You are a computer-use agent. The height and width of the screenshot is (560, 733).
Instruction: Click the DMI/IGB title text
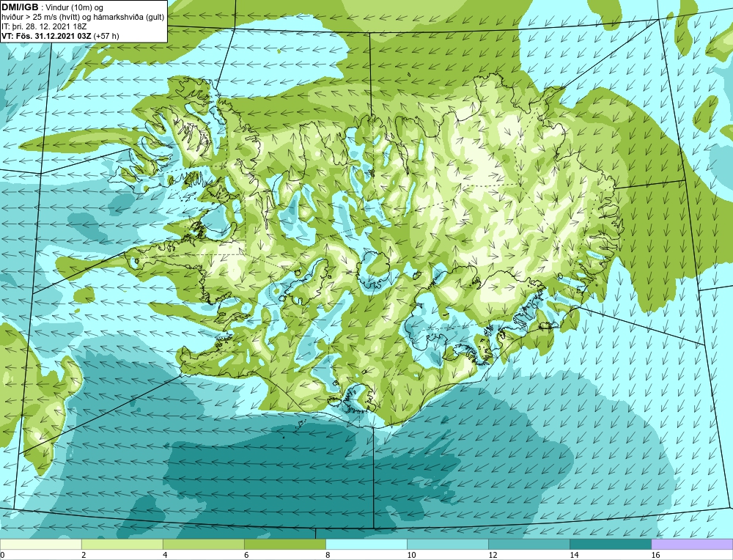coord(20,7)
